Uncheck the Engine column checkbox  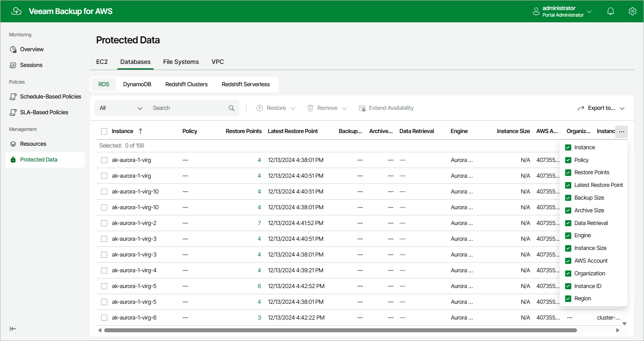568,236
